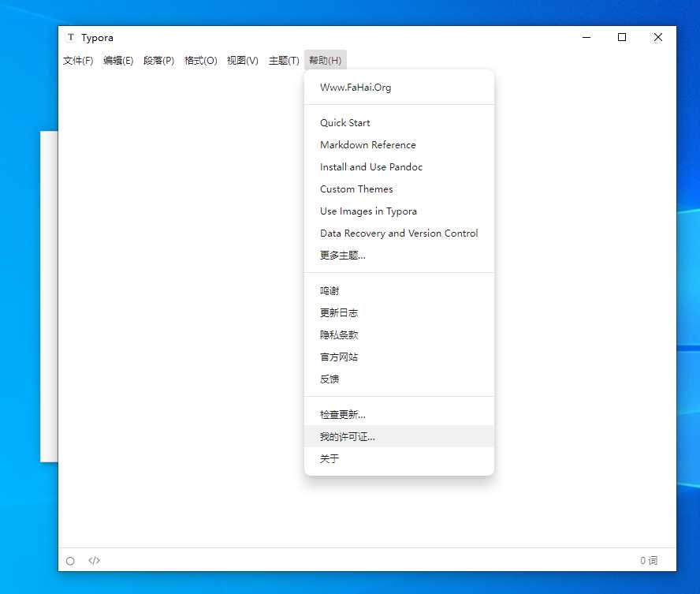
Task: Open the 格式(O) menu
Action: pyautogui.click(x=200, y=60)
